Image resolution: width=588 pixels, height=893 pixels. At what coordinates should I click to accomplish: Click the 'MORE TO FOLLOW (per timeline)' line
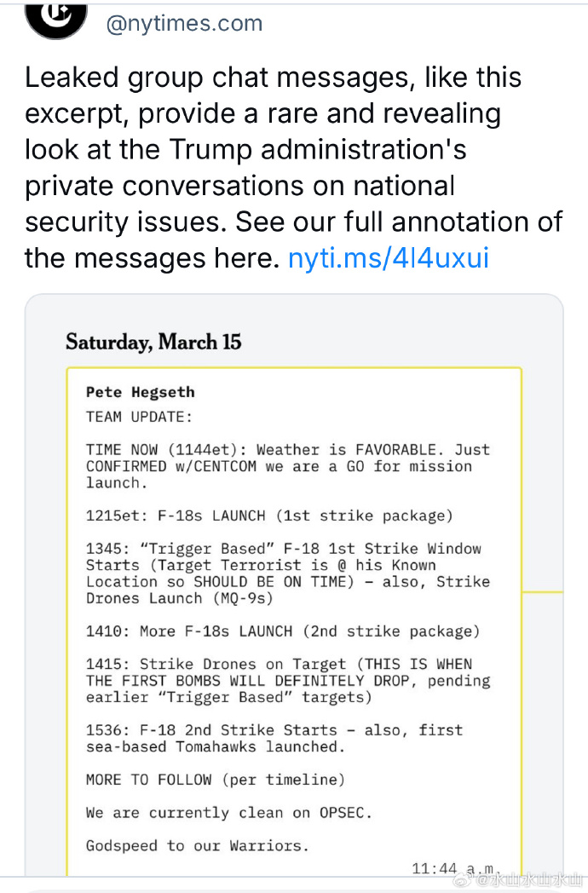coord(216,780)
